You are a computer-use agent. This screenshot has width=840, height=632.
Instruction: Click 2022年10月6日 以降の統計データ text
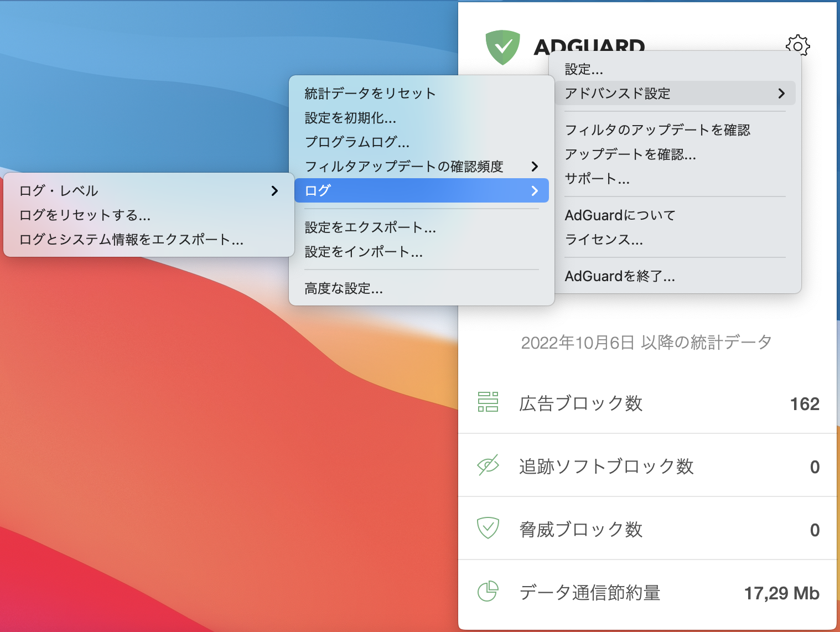646,342
